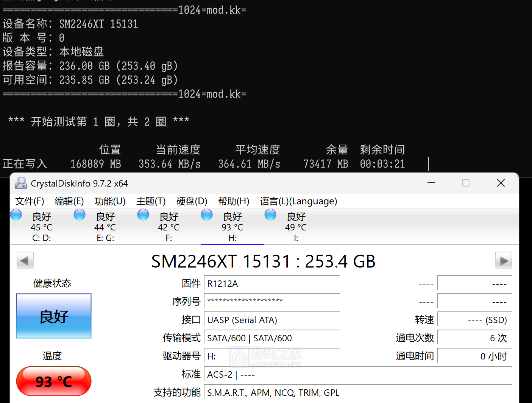
Task: Click terminal position value 168089 MB
Action: [95, 164]
